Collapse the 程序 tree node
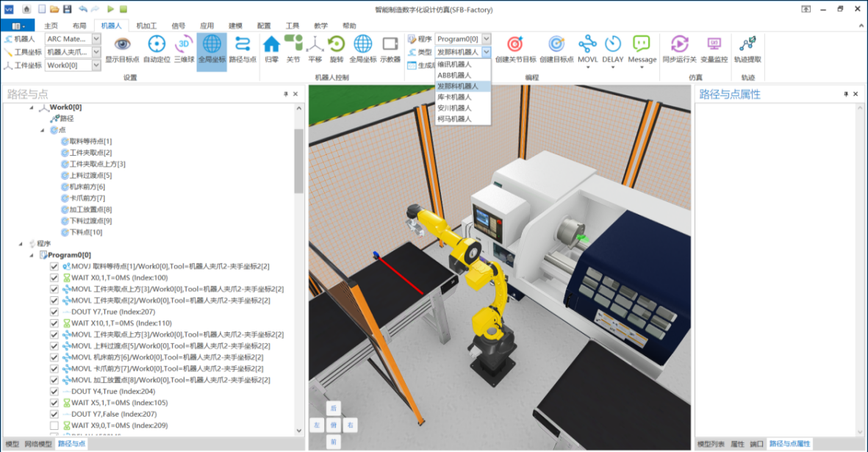This screenshot has height=452, width=868. [21, 243]
